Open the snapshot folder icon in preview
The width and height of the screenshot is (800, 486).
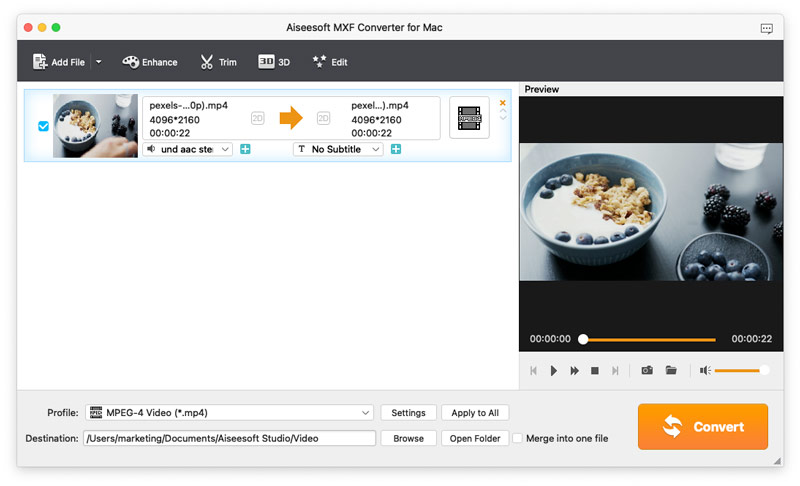tap(671, 370)
